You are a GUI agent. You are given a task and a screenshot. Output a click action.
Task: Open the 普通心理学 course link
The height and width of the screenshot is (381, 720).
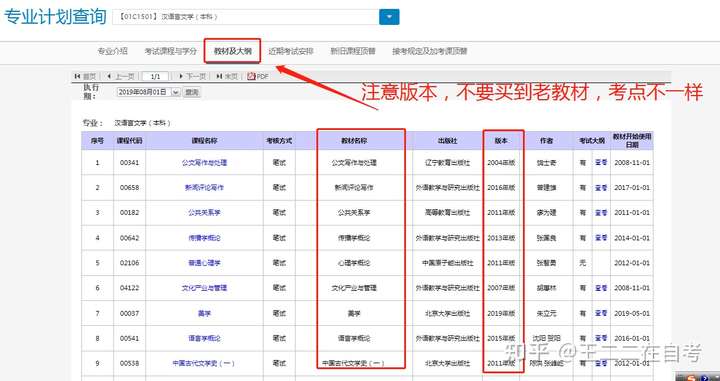(204, 263)
